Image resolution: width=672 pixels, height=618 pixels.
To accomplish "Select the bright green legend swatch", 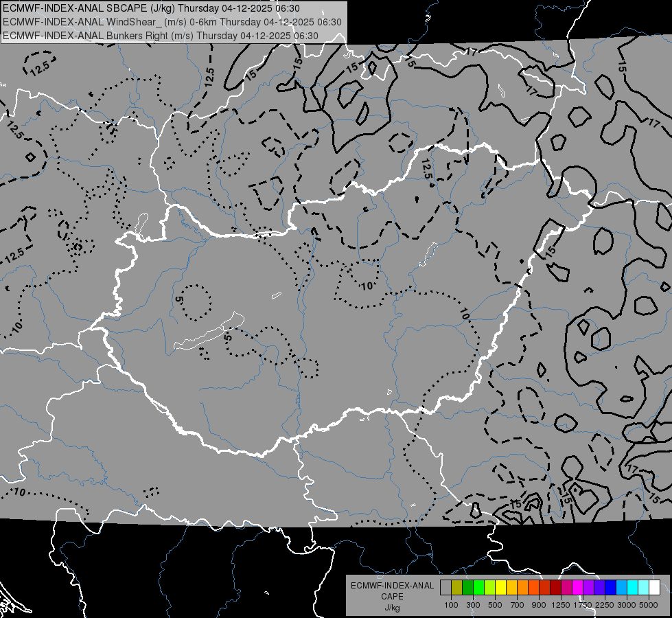I will 478,587.
